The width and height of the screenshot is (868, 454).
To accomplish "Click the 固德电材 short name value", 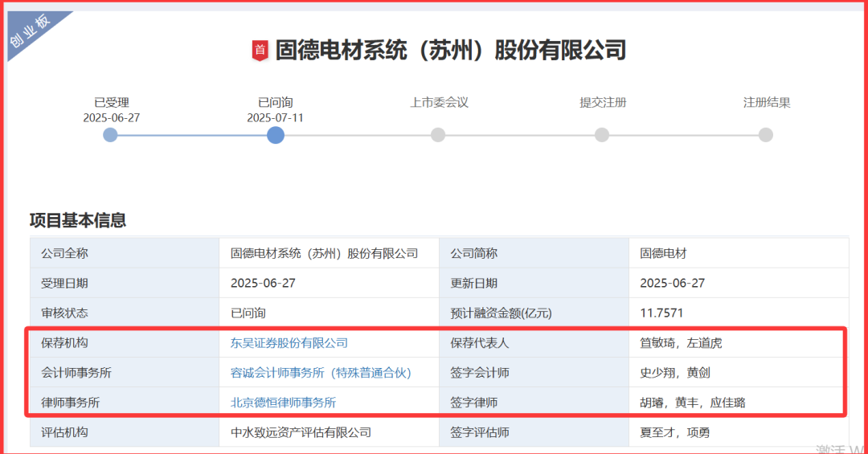I will click(x=663, y=254).
